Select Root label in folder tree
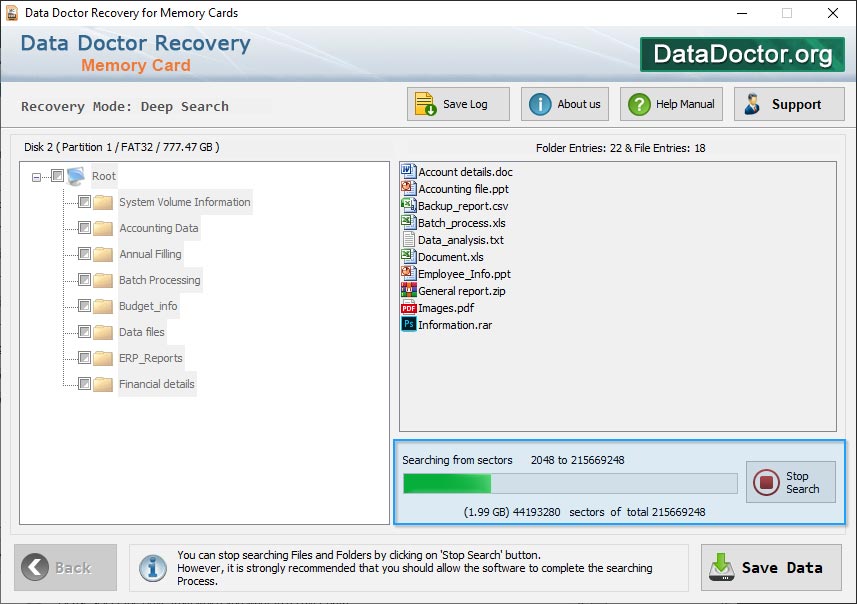This screenshot has width=857, height=604. tap(104, 176)
